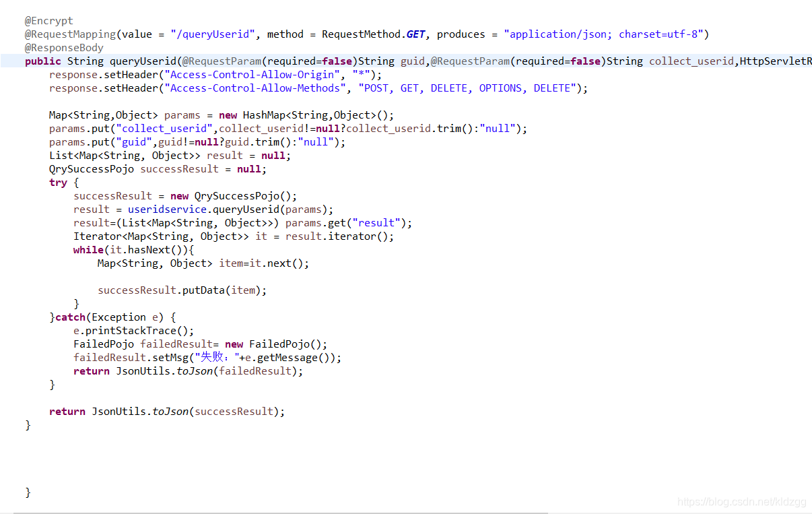Click the successResult.putData(item) line
The image size is (812, 514).
coord(182,290)
